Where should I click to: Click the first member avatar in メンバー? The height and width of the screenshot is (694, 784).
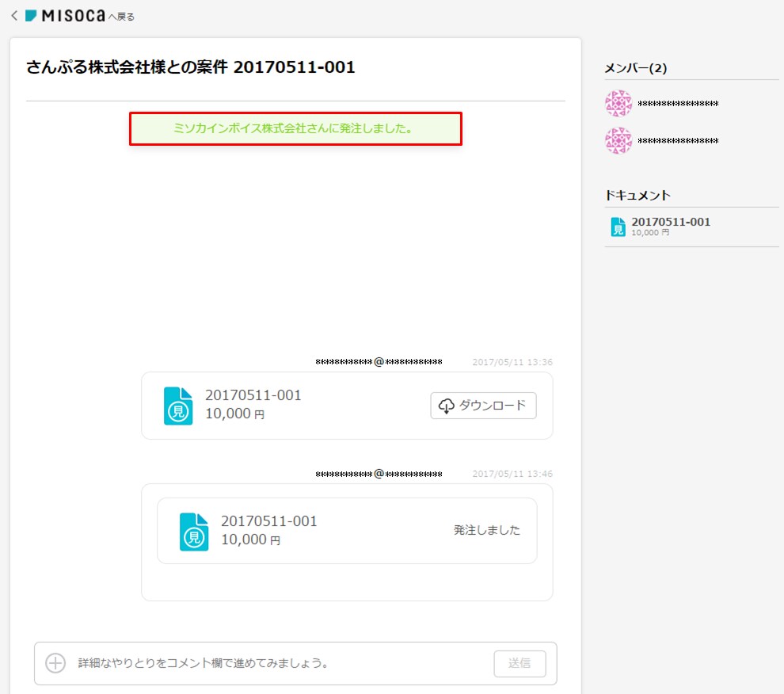[x=618, y=104]
